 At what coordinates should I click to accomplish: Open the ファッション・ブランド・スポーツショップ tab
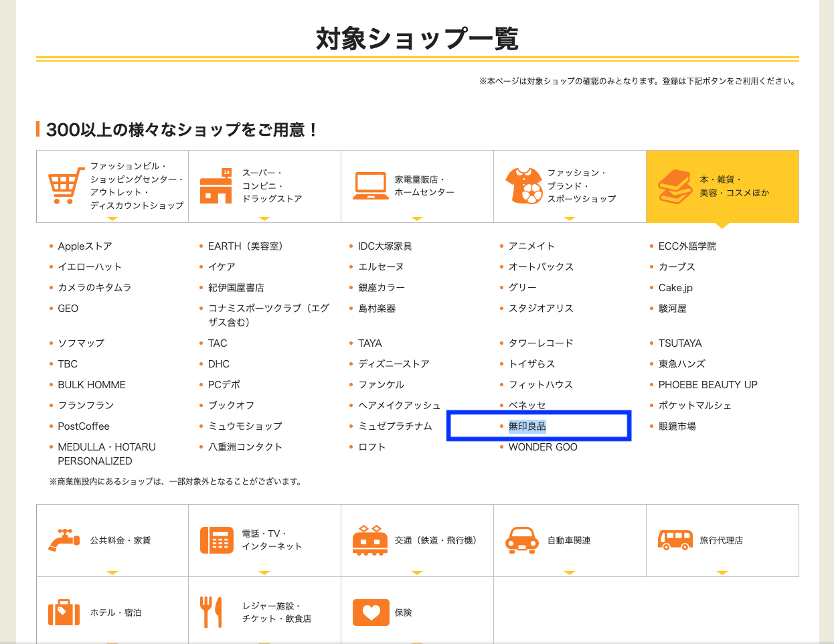570,186
